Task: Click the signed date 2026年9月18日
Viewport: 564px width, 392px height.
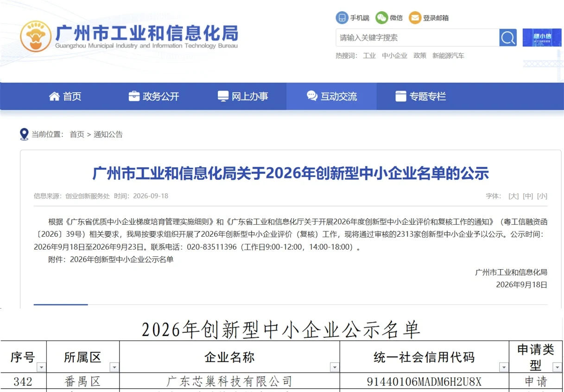Action: (521, 285)
